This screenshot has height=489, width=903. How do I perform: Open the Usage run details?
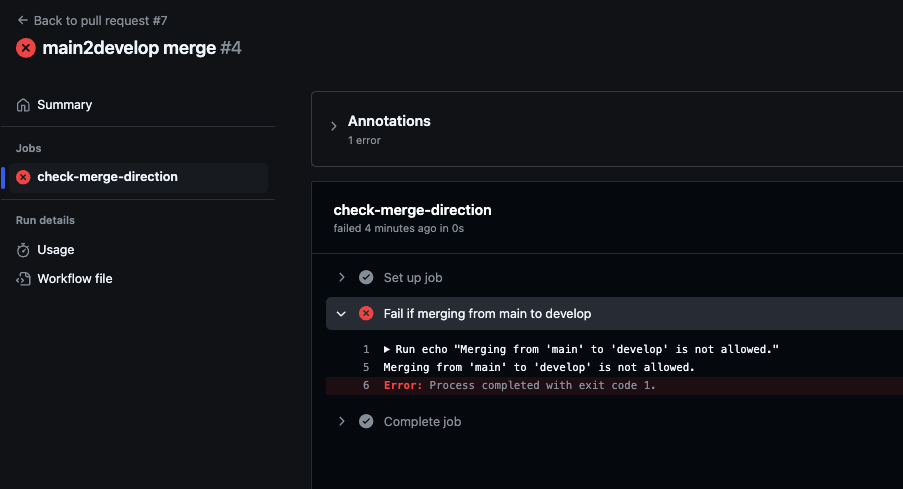click(x=56, y=250)
